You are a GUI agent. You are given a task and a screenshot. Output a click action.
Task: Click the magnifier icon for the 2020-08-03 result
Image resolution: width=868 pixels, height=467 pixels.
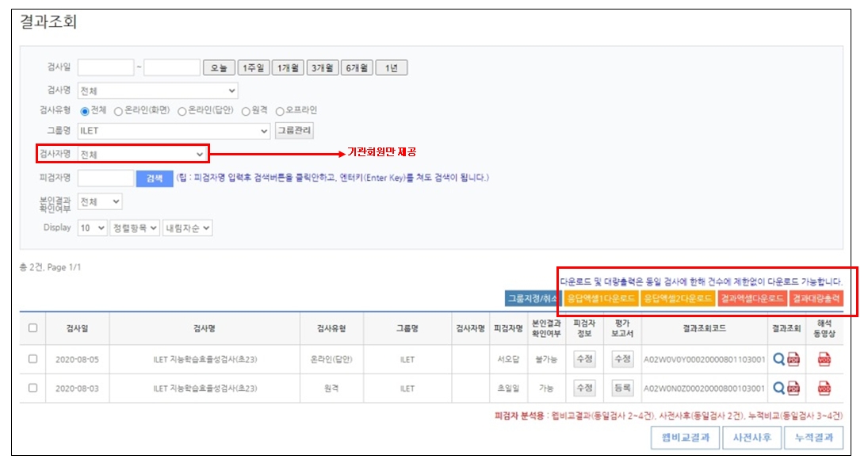[x=778, y=388]
